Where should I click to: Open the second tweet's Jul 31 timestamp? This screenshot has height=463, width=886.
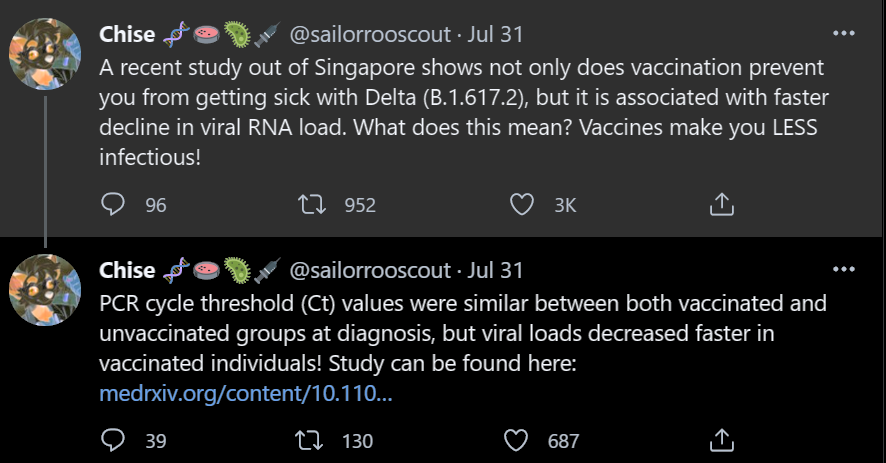click(x=495, y=271)
